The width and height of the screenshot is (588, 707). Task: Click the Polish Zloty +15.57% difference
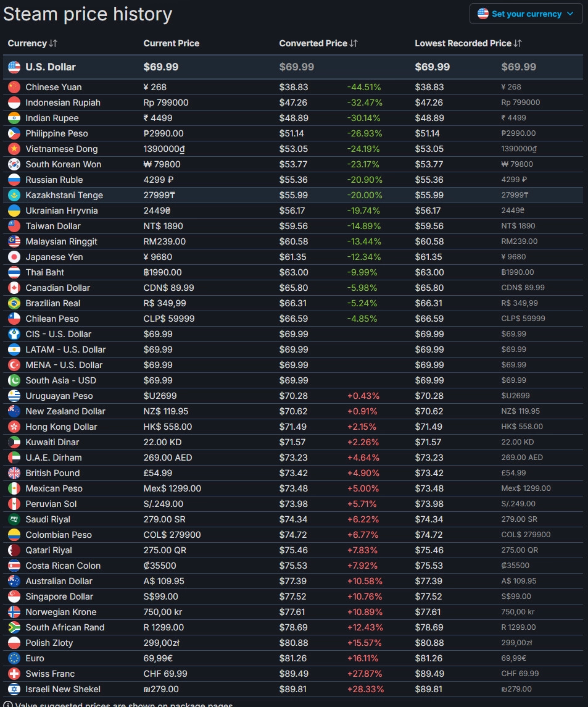[x=364, y=643]
